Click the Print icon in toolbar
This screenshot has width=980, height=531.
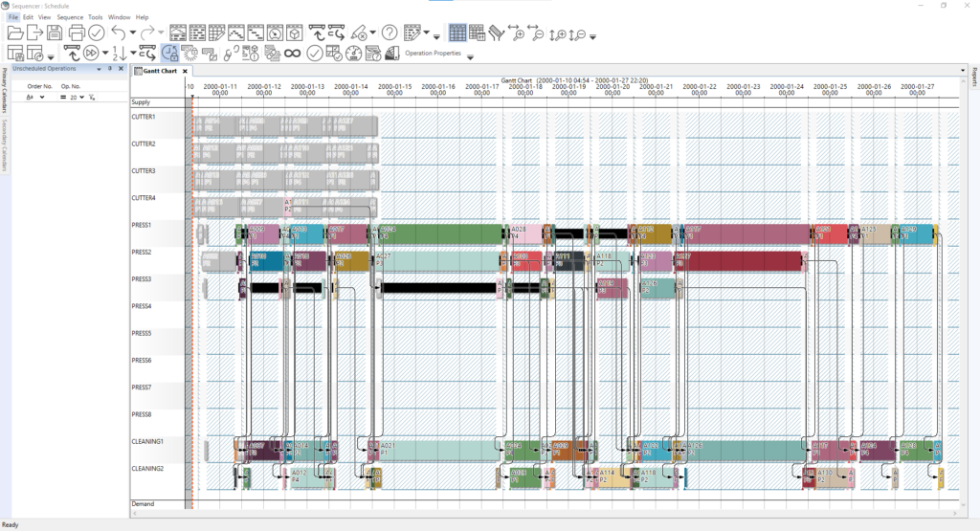pyautogui.click(x=77, y=33)
